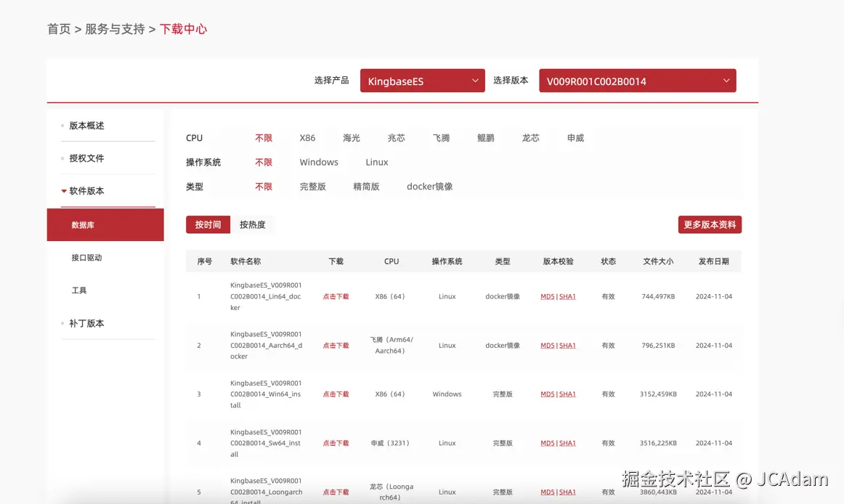This screenshot has height=504, width=844.
Task: Filter CPU by 飞腾
Action: 441,139
